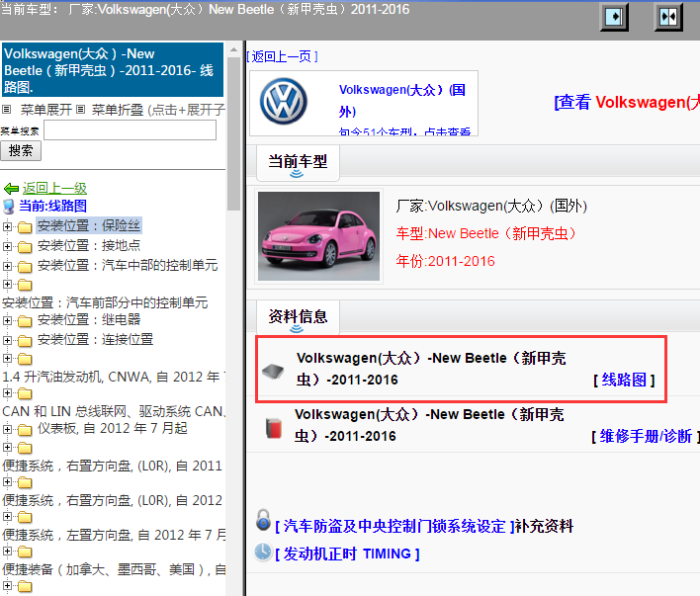Viewport: 700px width, 596px height.
Task: Click the 返回上一页 link
Action: coord(282,56)
